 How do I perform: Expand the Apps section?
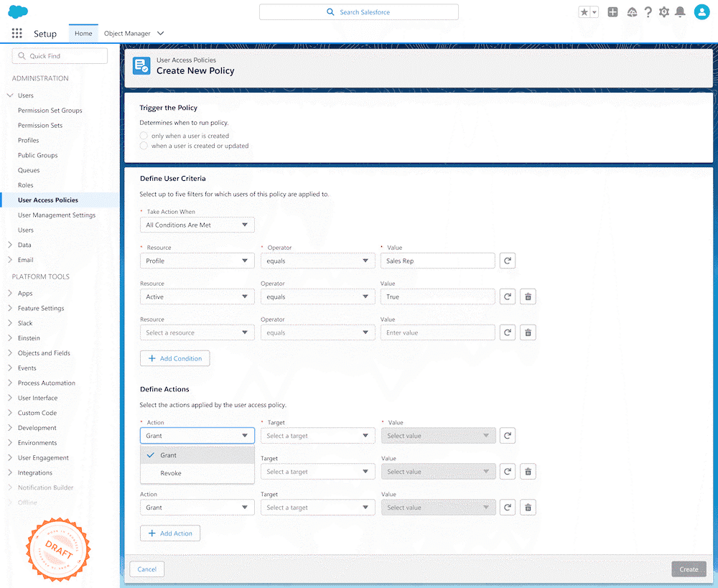(10, 293)
